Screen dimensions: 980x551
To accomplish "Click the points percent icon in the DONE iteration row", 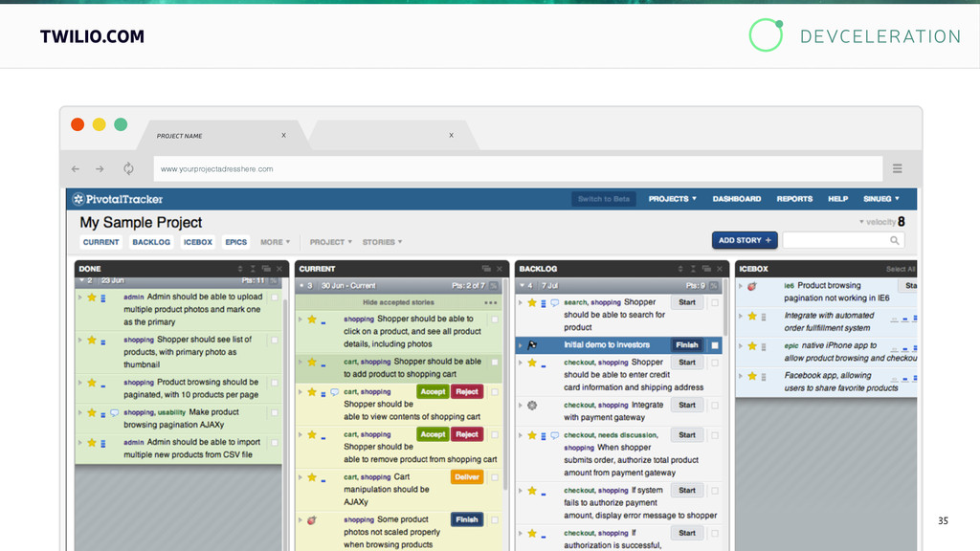I will click(274, 281).
